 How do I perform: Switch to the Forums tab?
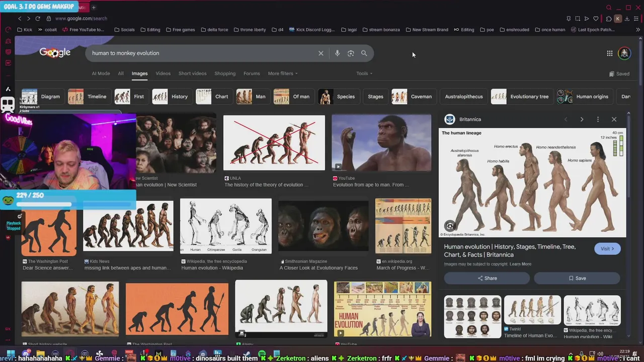[x=252, y=73]
